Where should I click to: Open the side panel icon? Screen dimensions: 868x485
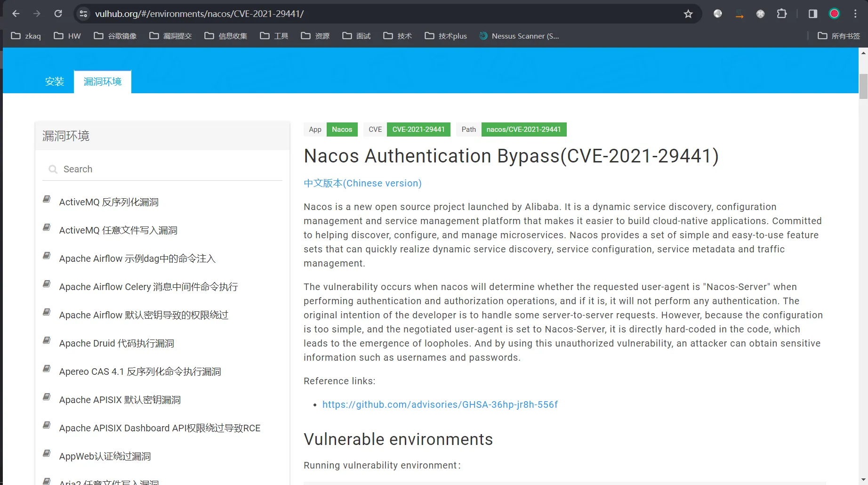[812, 14]
